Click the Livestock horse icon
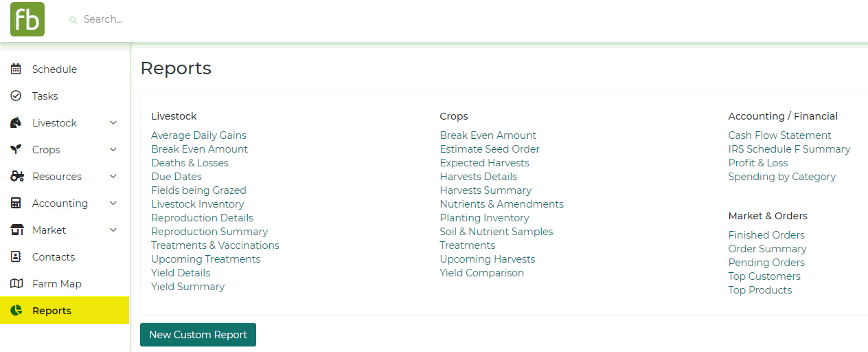The image size is (868, 352). [16, 123]
